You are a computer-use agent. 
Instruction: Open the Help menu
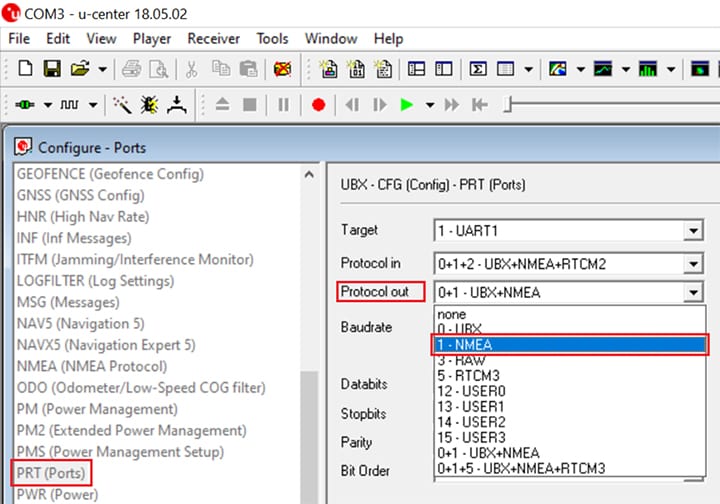pyautogui.click(x=388, y=39)
